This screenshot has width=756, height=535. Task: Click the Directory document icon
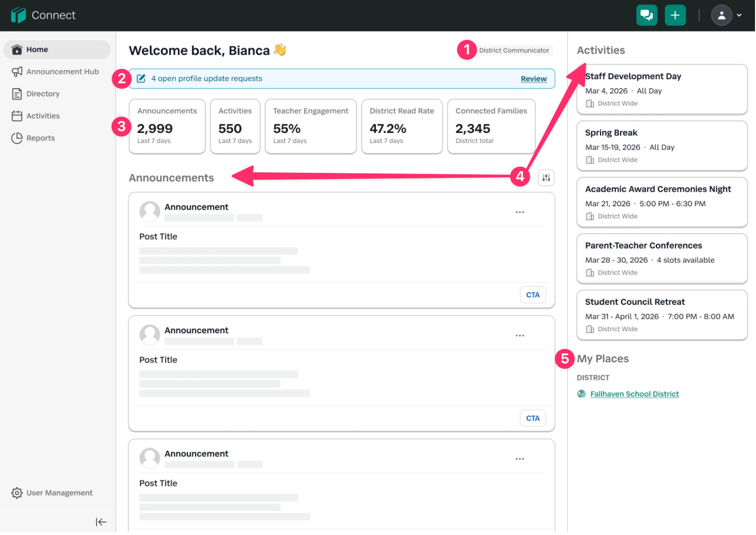pyautogui.click(x=17, y=94)
